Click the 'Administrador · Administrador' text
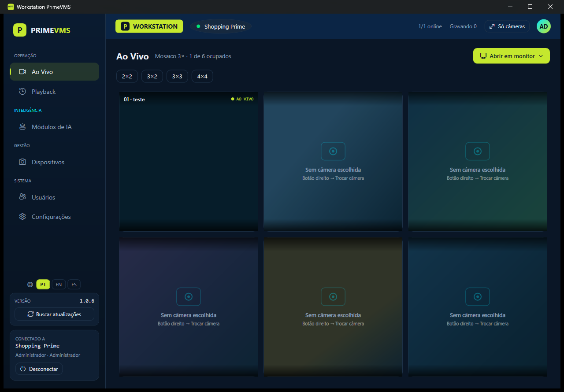The height and width of the screenshot is (392, 564). [48, 355]
